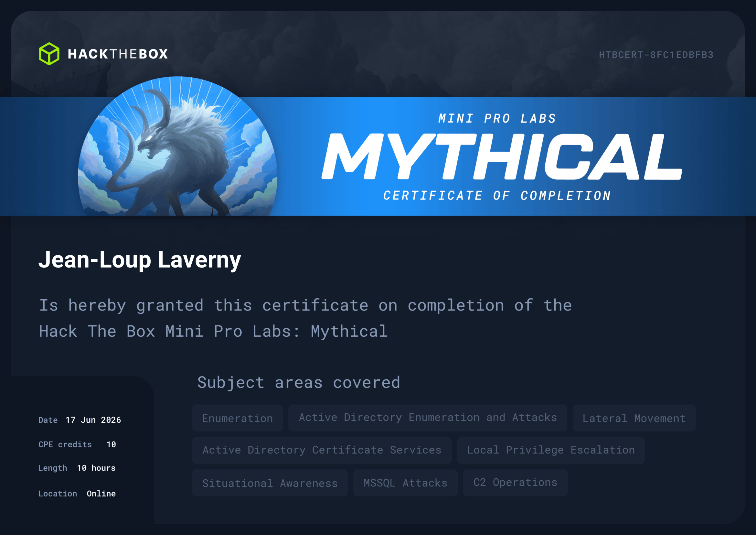The image size is (756, 535).
Task: Click the HACKTHEBOX wordmark
Action: pos(118,54)
